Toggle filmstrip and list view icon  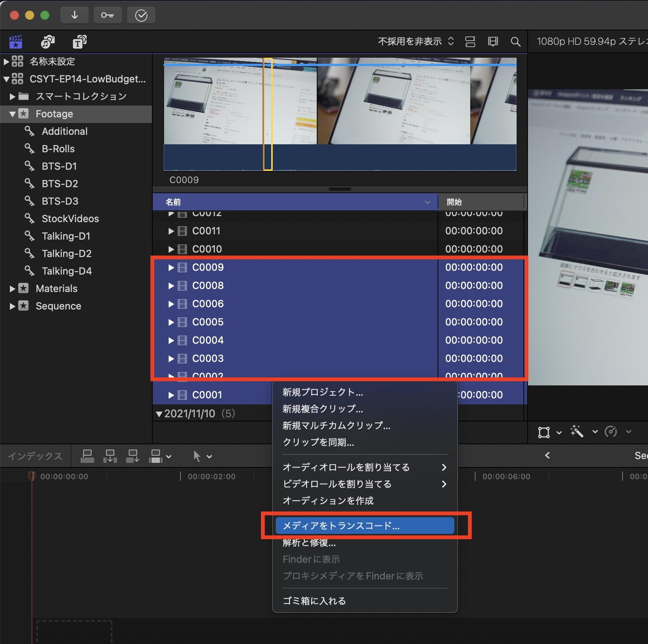470,42
